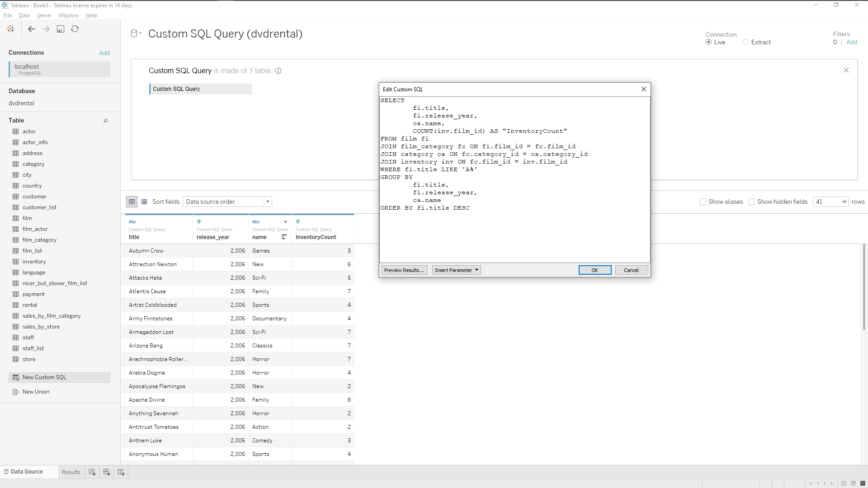Click inside the custom SQL text editor
This screenshot has width=868, height=488.
click(514, 180)
